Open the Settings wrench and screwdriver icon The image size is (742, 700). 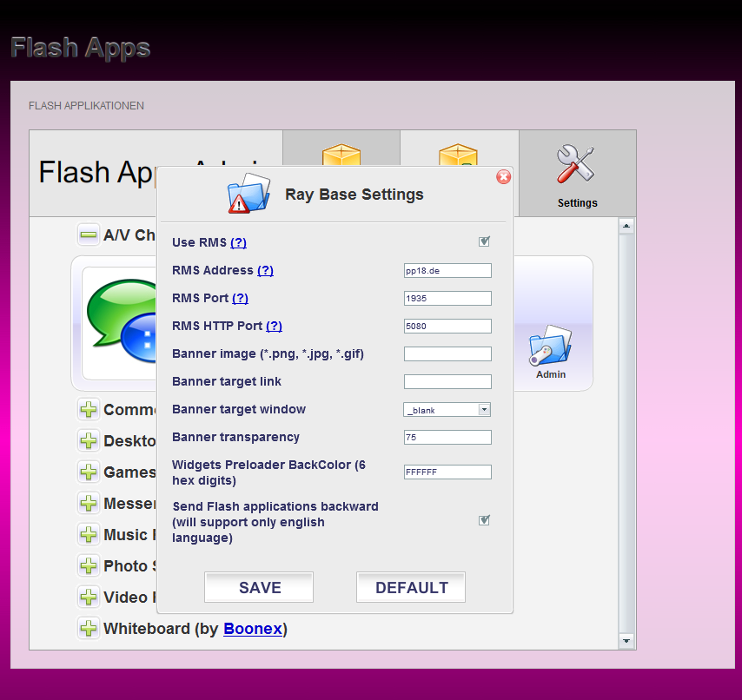coord(576,164)
